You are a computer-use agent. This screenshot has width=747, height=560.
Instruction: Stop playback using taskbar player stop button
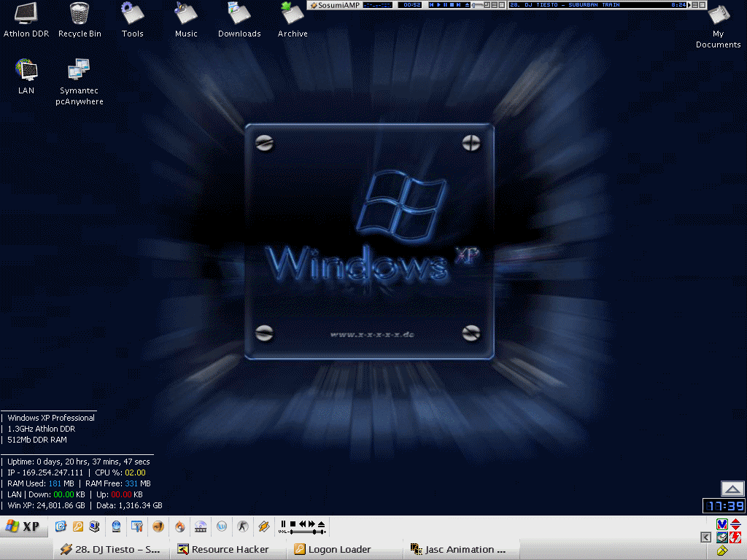click(x=293, y=524)
